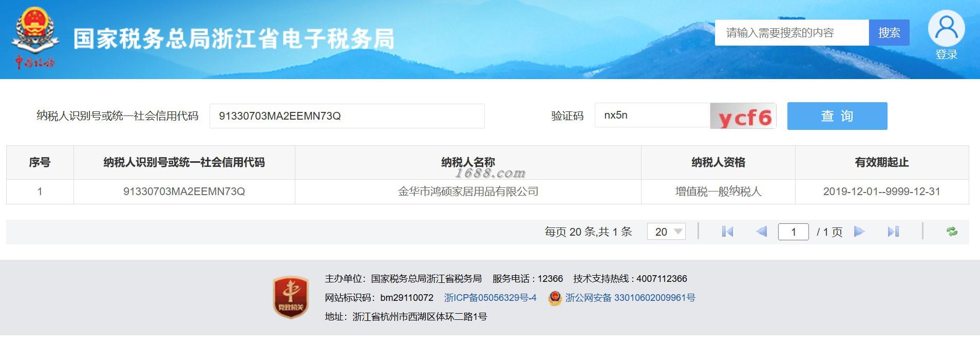
Task: Click the 纳税人资格 column header
Action: [x=718, y=163]
